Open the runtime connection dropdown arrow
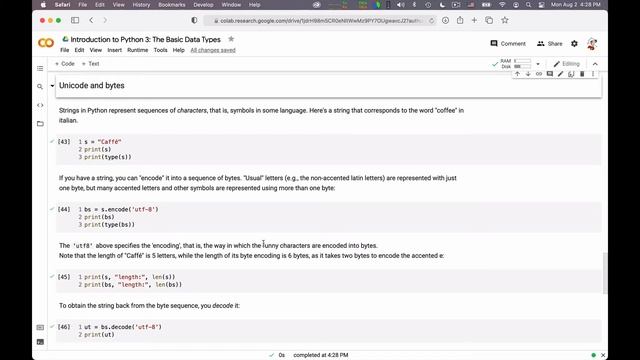The height and width of the screenshot is (360, 640). pyautogui.click(x=538, y=64)
